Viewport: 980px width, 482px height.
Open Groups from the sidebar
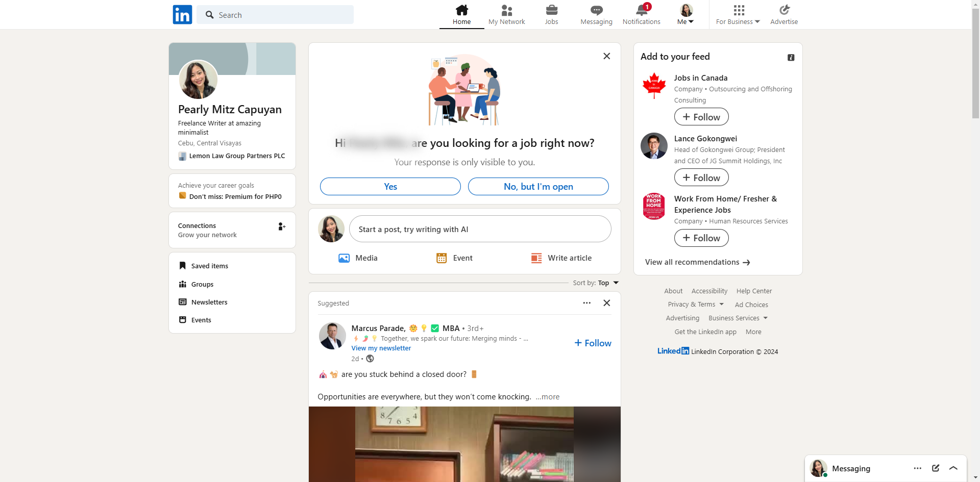[x=196, y=284]
